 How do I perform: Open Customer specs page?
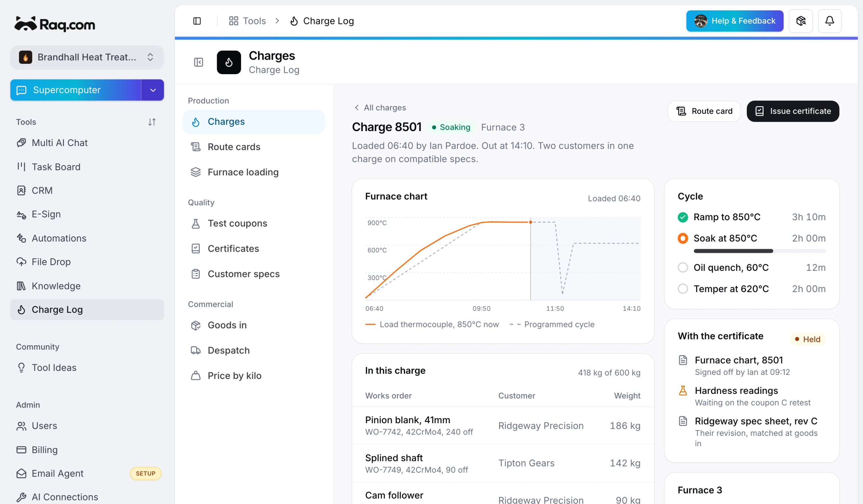tap(253, 274)
